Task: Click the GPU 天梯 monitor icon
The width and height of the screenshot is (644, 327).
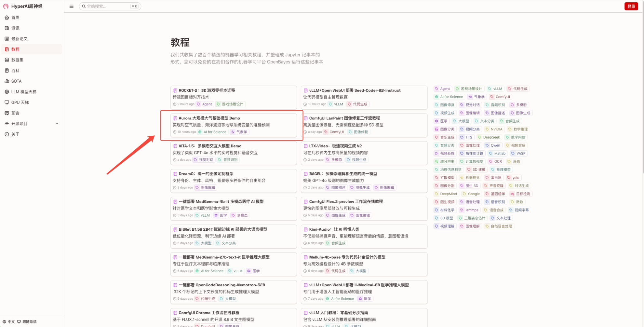Action: click(7, 102)
